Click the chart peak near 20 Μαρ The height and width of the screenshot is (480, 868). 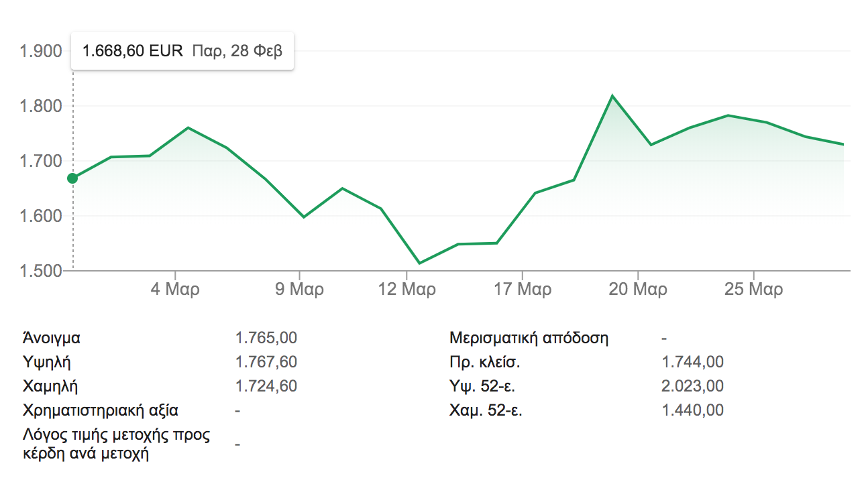pyautogui.click(x=612, y=96)
